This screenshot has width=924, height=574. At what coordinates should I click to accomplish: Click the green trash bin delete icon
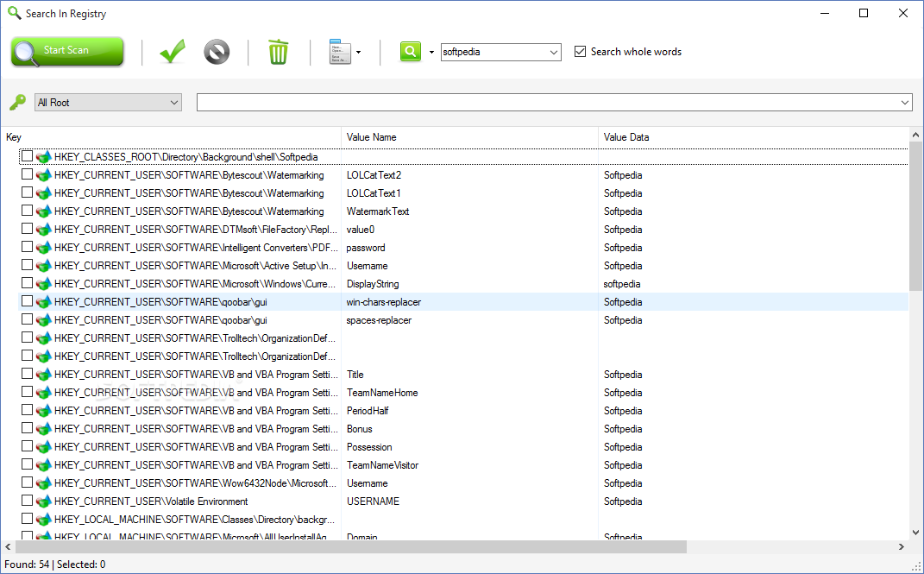tap(278, 52)
